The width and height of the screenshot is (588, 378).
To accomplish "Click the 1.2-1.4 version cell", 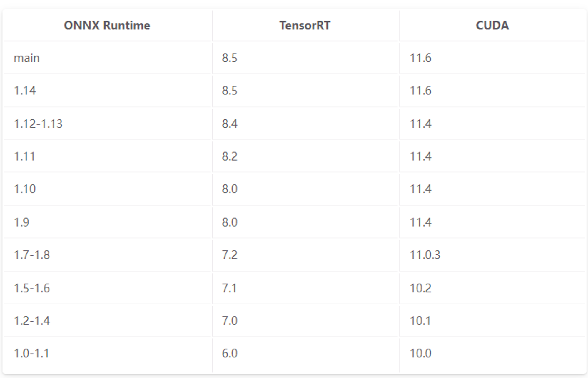I will coord(107,321).
